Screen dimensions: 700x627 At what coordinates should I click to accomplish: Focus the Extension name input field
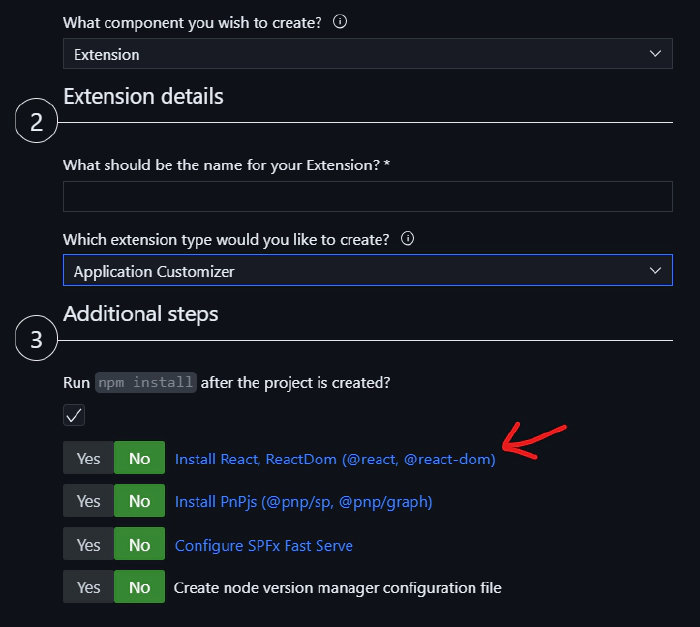click(x=367, y=196)
